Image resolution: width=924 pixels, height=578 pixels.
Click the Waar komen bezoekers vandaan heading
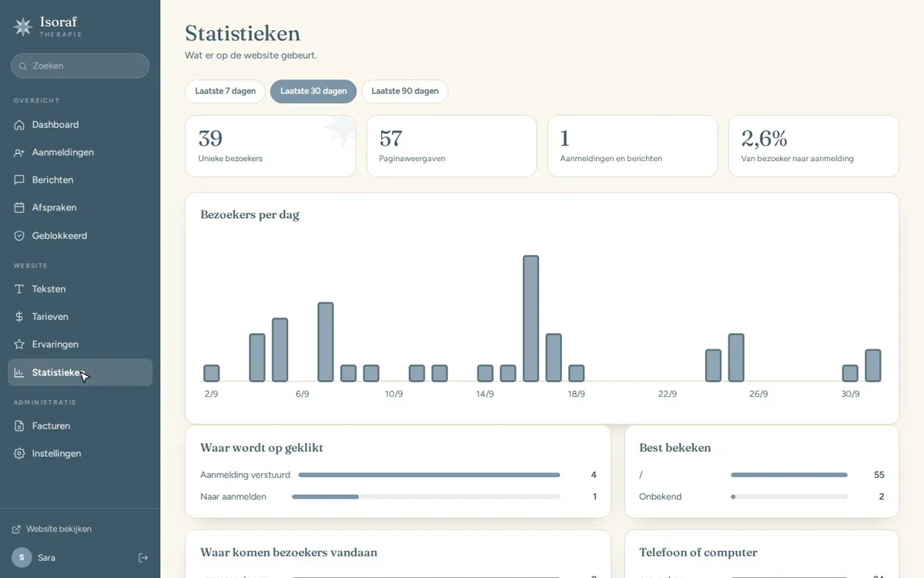point(289,553)
